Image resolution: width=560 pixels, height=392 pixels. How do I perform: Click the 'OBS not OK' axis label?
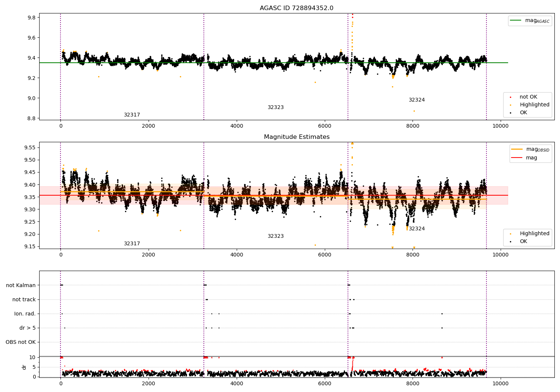point(21,342)
